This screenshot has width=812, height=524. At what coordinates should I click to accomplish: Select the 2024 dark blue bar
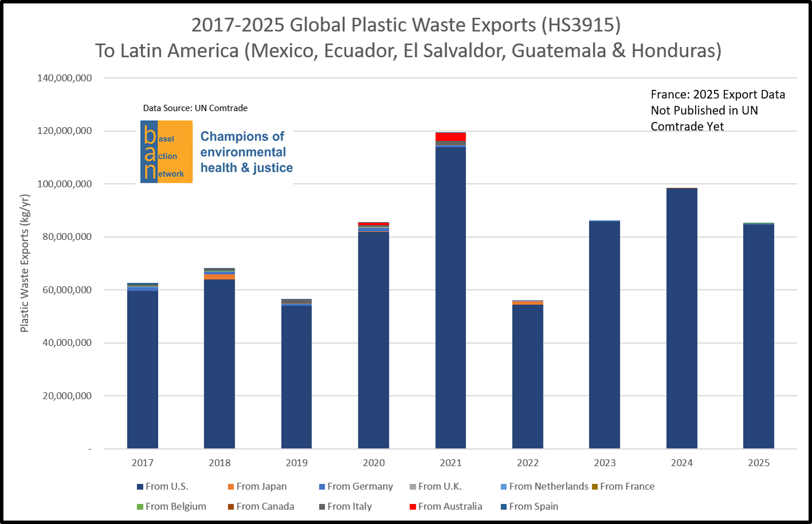click(682, 318)
